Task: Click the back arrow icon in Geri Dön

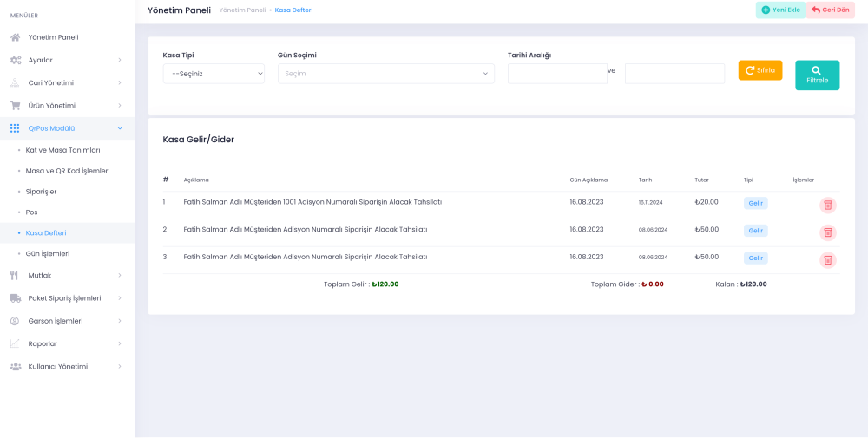Action: click(816, 10)
